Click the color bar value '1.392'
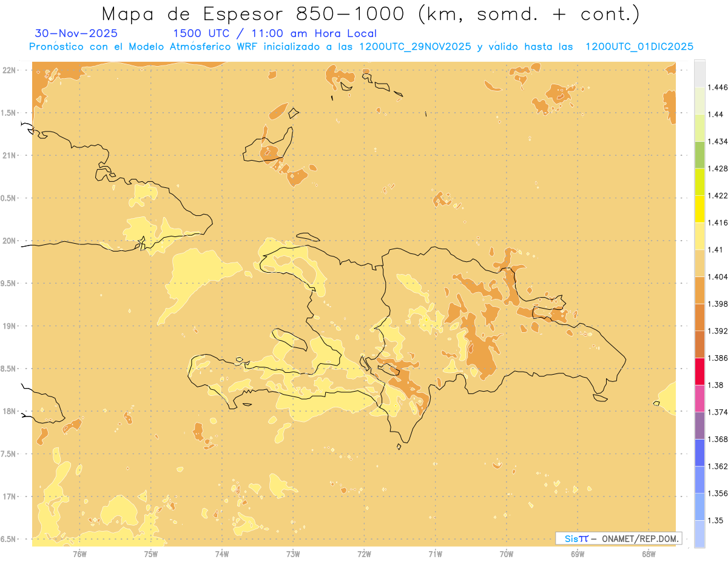The height and width of the screenshot is (562, 728). coord(718,331)
